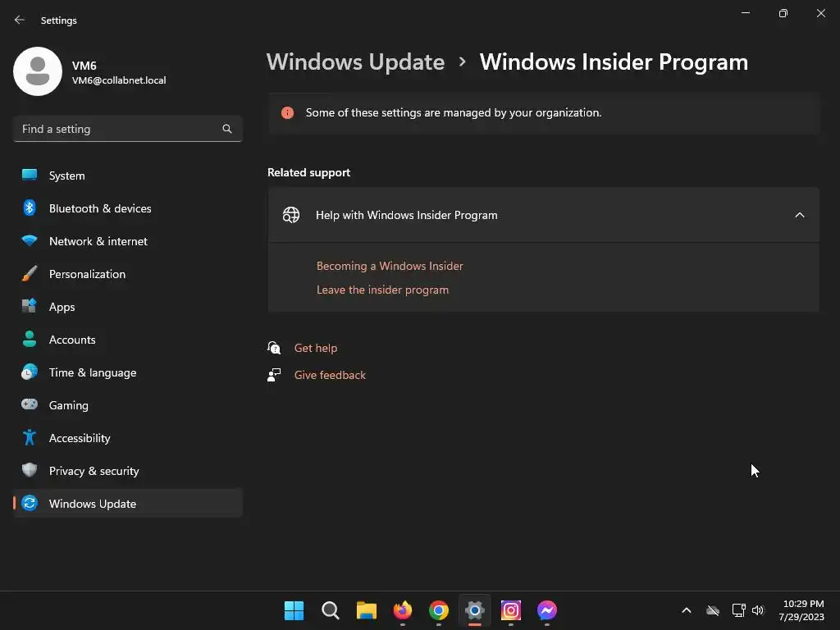The height and width of the screenshot is (630, 840).
Task: Click VM6@collabnet.local account email
Action: [119, 80]
